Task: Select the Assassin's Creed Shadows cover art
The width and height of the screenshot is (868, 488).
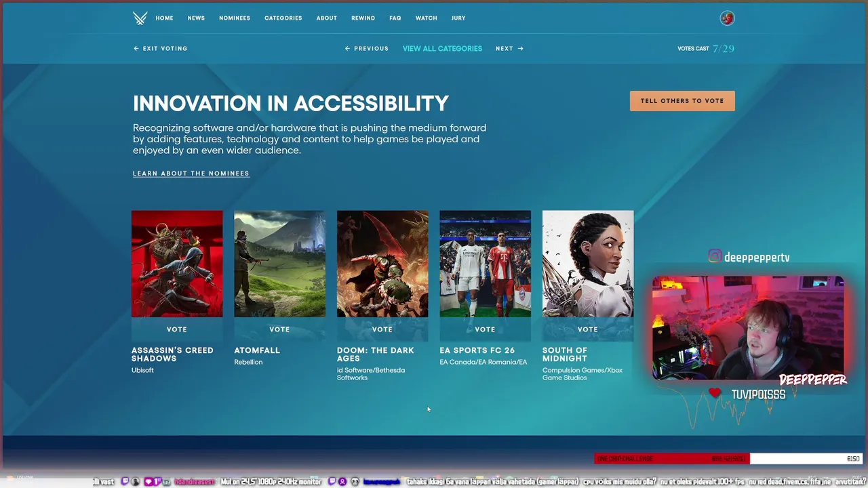Action: (x=177, y=264)
